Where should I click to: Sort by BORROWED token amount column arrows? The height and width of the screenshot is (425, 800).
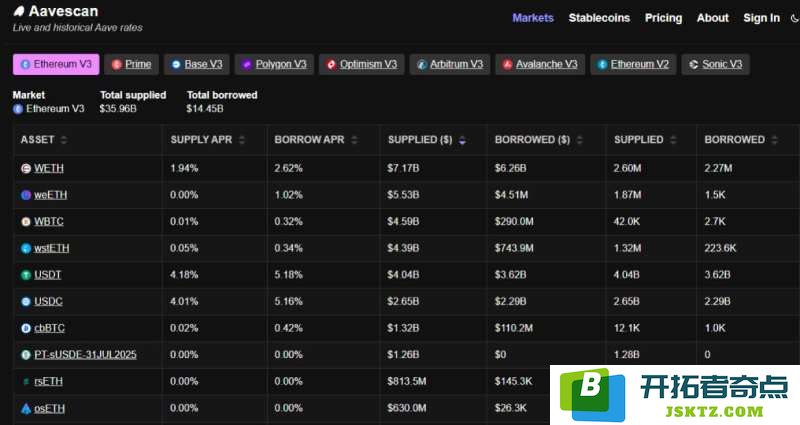774,140
